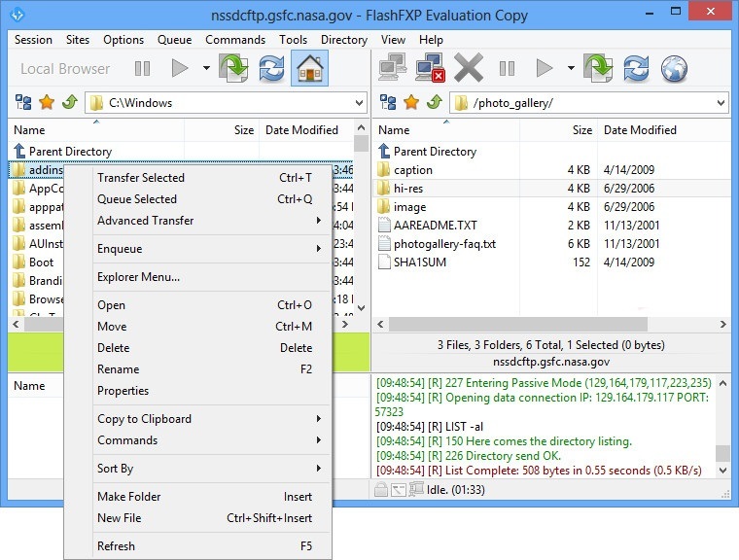The height and width of the screenshot is (560, 739).
Task: Open the View menu
Action: pos(393,40)
